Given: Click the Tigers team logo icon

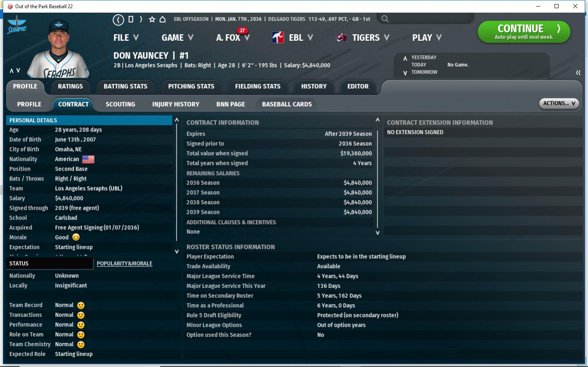Looking at the screenshot, I should [341, 38].
